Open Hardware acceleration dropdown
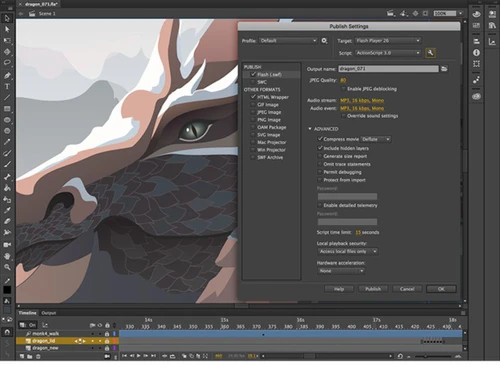The width and height of the screenshot is (500, 375). click(341, 271)
